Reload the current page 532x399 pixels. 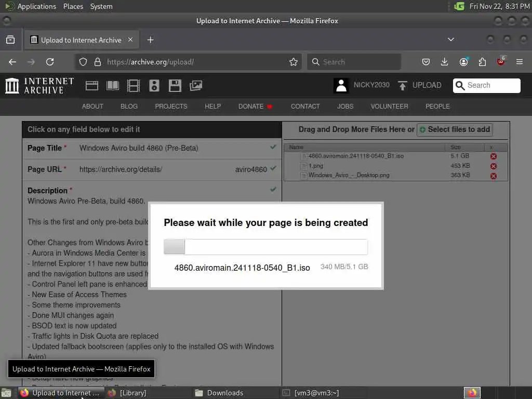tap(50, 62)
